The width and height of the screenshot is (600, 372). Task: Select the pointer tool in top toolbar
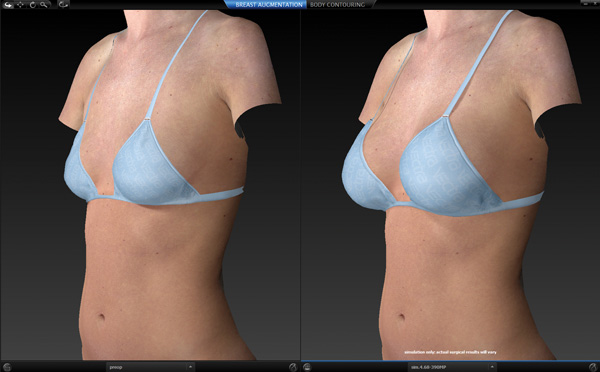coord(8,5)
